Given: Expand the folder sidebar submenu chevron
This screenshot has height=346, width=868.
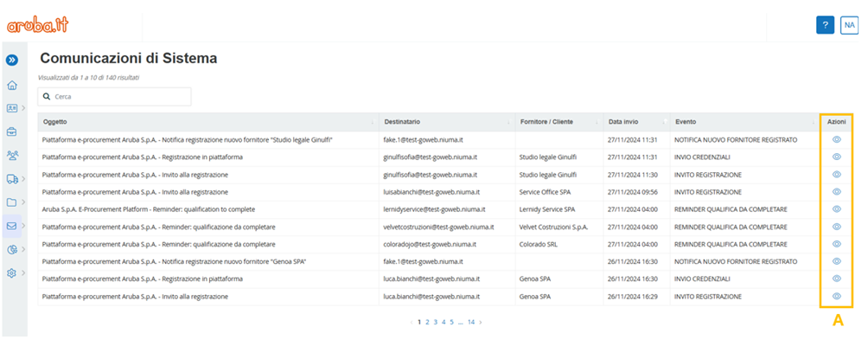Looking at the screenshot, I should point(23,202).
